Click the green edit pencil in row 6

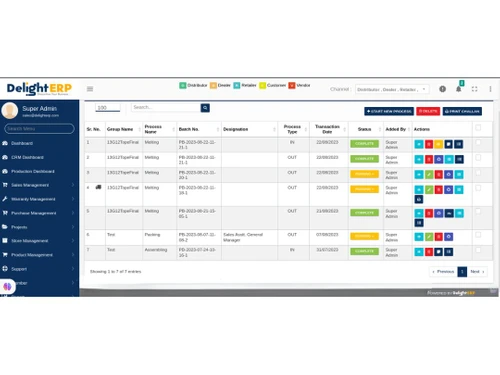(x=429, y=237)
